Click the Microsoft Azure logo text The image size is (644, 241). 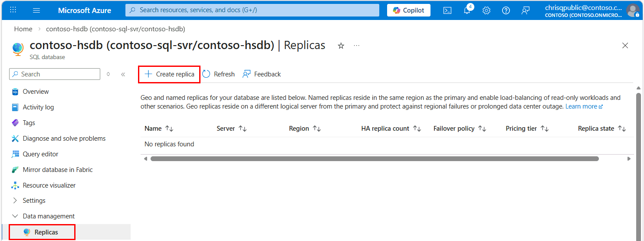coord(85,10)
